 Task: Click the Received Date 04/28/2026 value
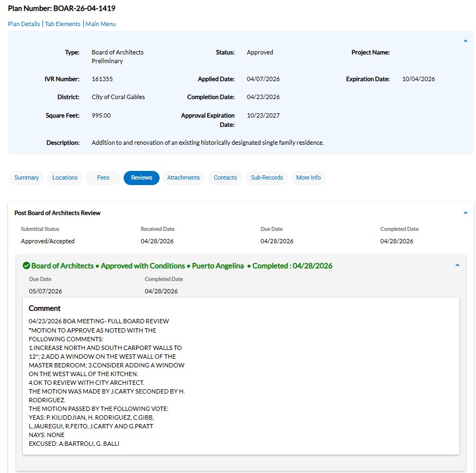(157, 241)
